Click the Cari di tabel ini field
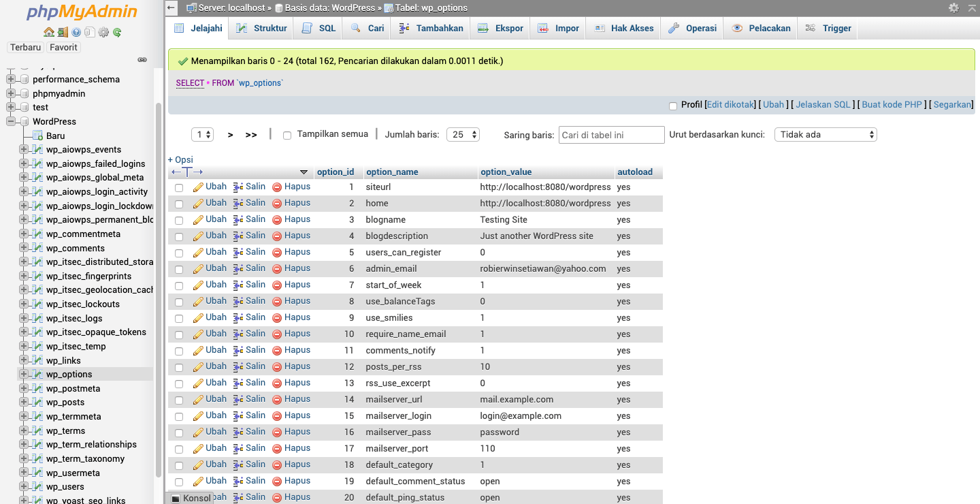 611,135
